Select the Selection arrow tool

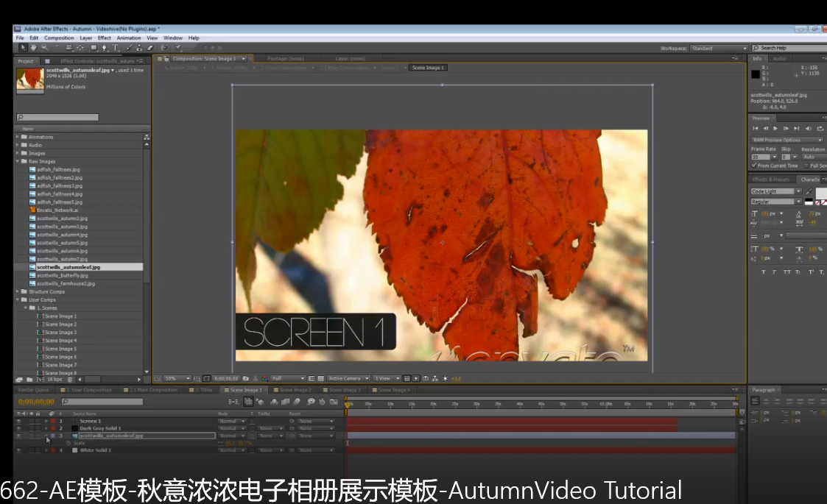(x=24, y=47)
